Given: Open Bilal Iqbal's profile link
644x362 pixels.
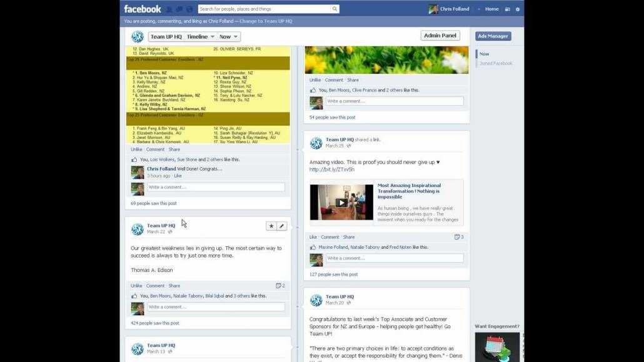Looking at the screenshot, I should [x=214, y=296].
